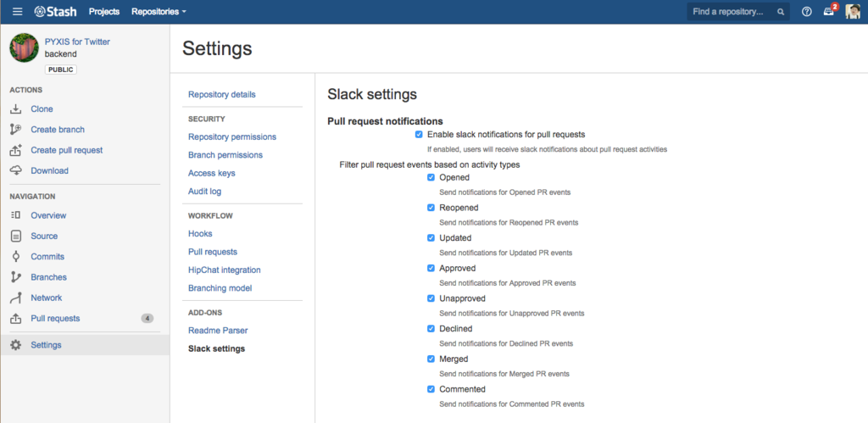Go to the Network page

[47, 298]
